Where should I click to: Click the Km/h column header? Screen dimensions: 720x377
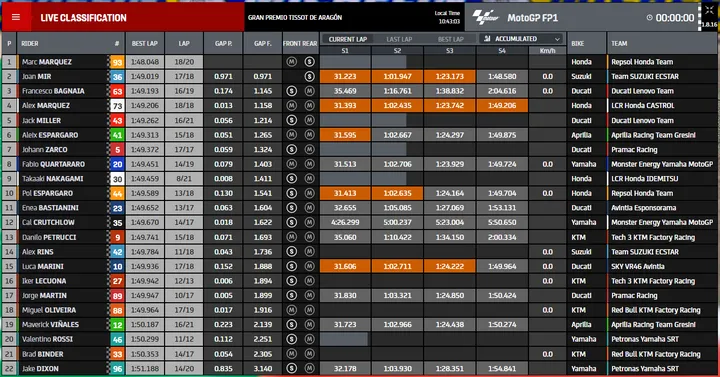[x=547, y=51]
